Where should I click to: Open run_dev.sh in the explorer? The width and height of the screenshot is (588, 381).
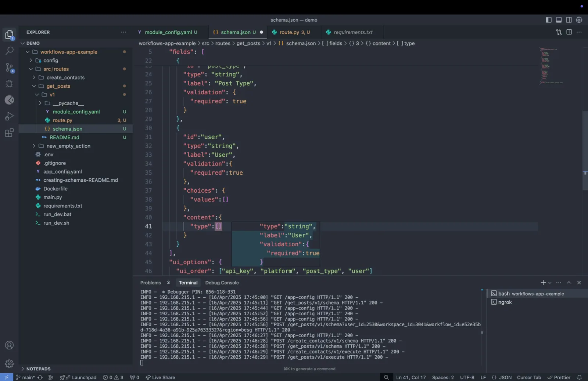click(76, 223)
